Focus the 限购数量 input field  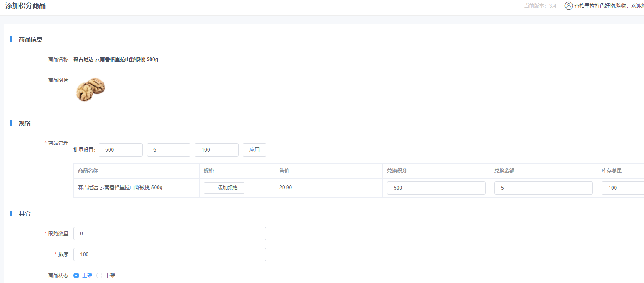[x=169, y=234]
